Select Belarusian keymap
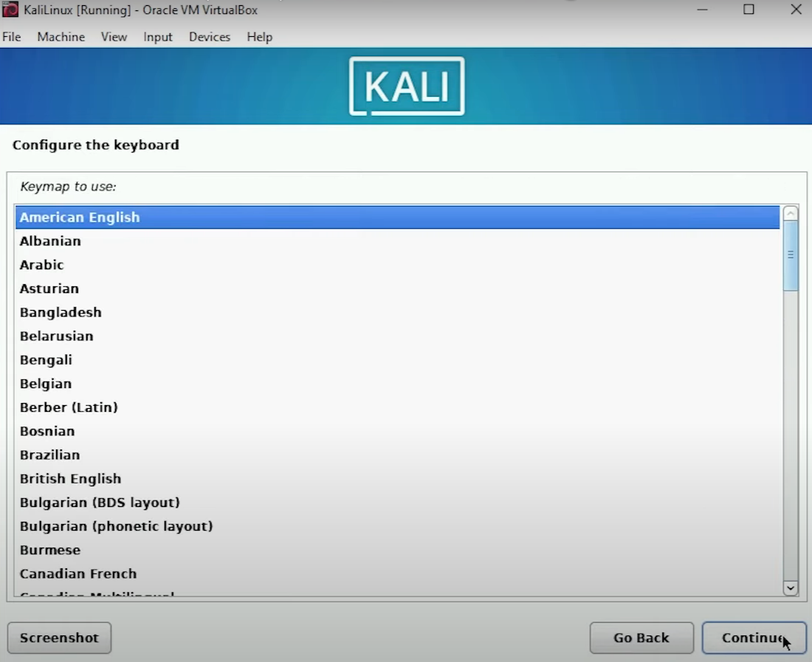 397,337
